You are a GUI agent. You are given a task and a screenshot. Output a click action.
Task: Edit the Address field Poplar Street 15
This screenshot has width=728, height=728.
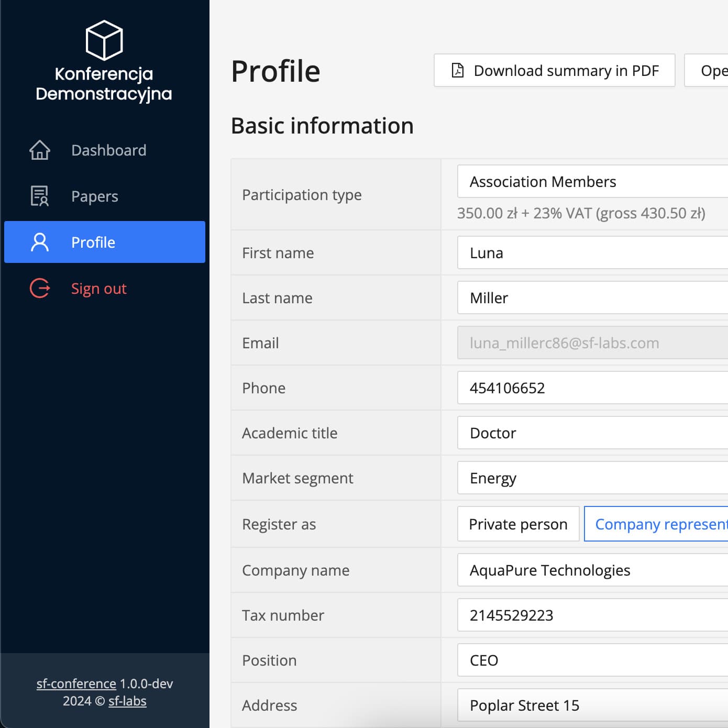coord(593,705)
